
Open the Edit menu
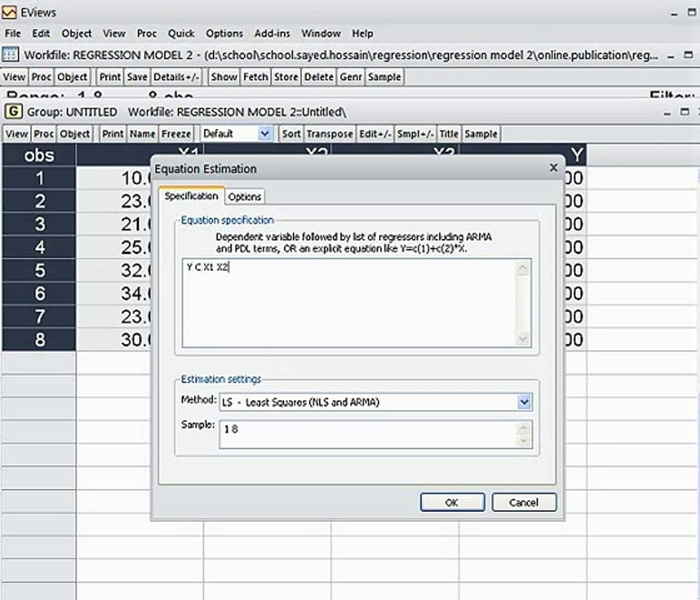(x=41, y=33)
